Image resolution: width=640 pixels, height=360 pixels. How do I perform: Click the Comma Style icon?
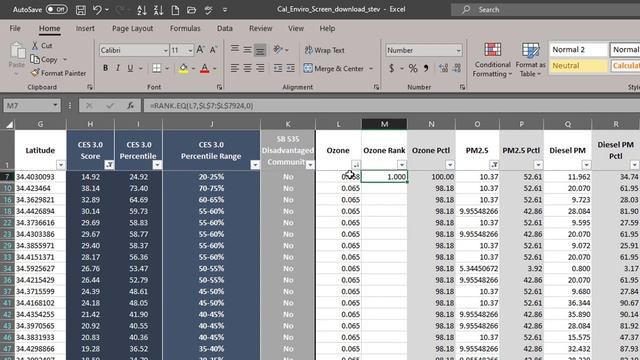[x=426, y=68]
